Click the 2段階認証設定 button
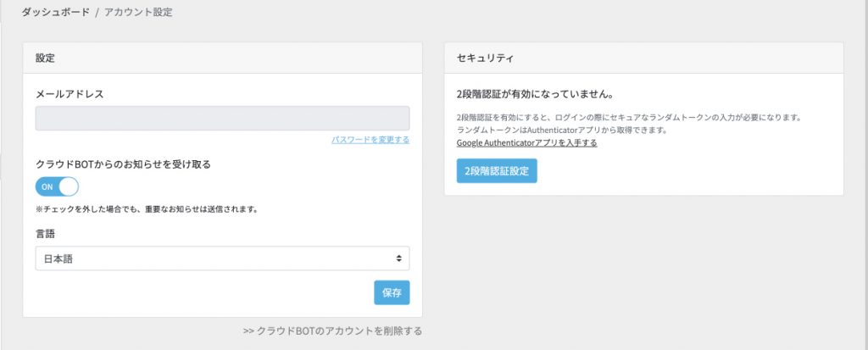Screen dimensions: 868x350 pyautogui.click(x=497, y=171)
